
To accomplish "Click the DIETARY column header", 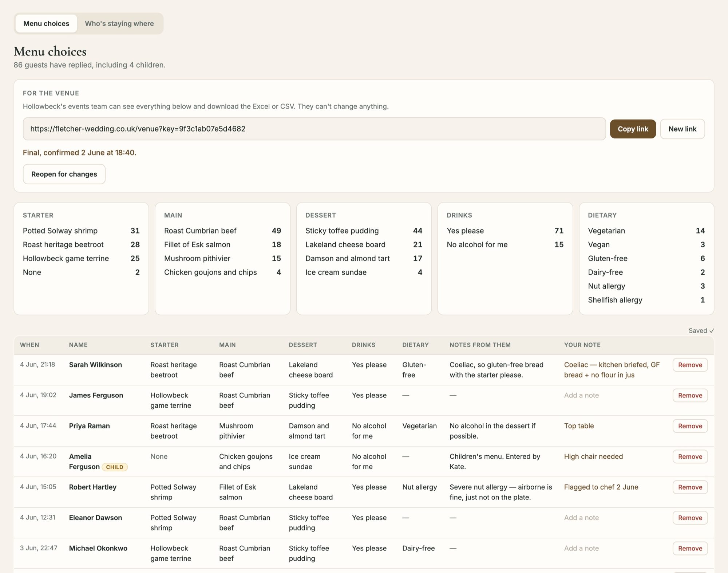I will 415,345.
